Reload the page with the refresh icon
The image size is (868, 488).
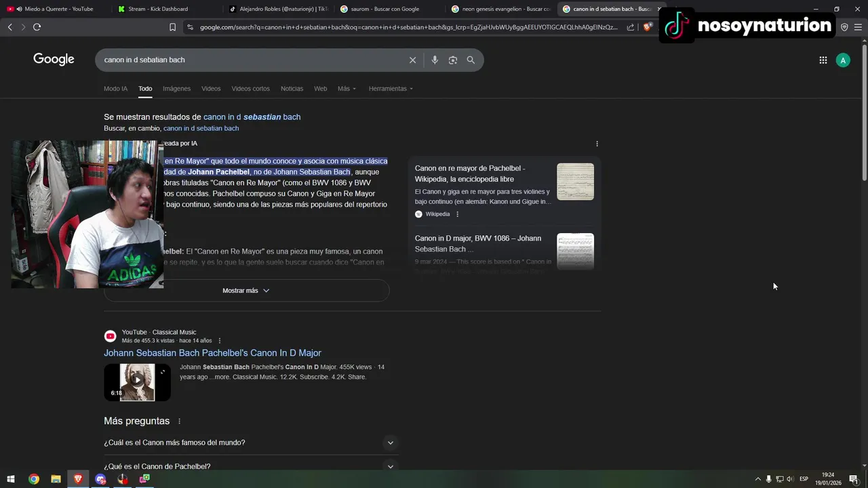37,27
